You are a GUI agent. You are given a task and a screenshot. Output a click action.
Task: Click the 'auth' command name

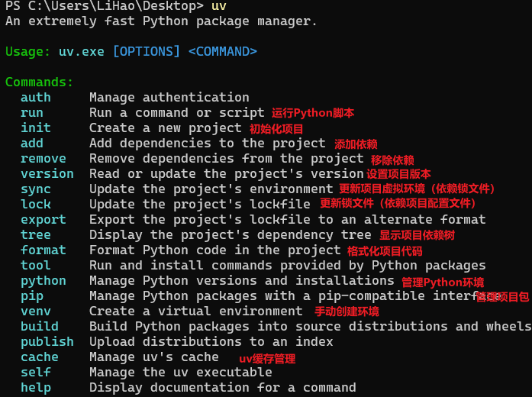(x=35, y=98)
